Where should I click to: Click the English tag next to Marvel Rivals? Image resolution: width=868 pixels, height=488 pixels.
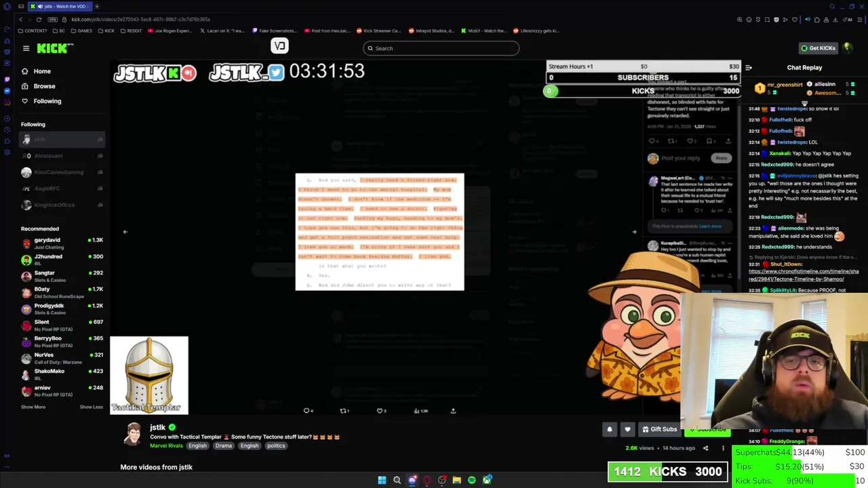click(x=197, y=446)
